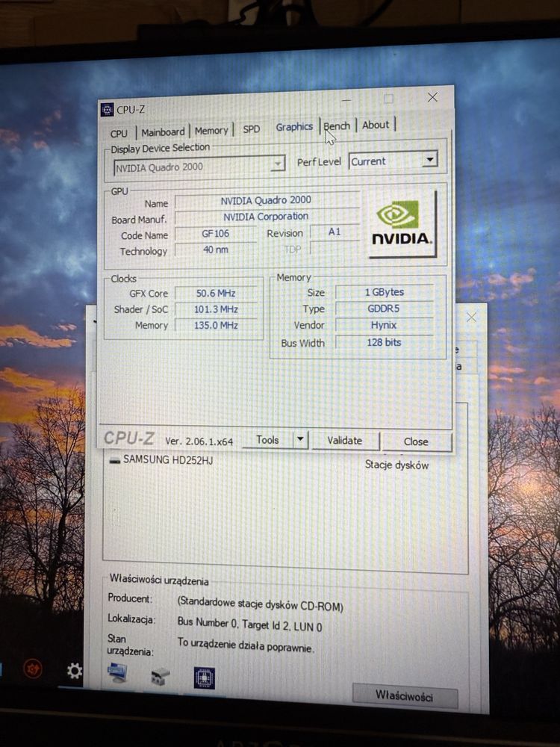The height and width of the screenshot is (747, 560).
Task: Open the CPU-Z icon in the taskbar
Action: (x=205, y=678)
